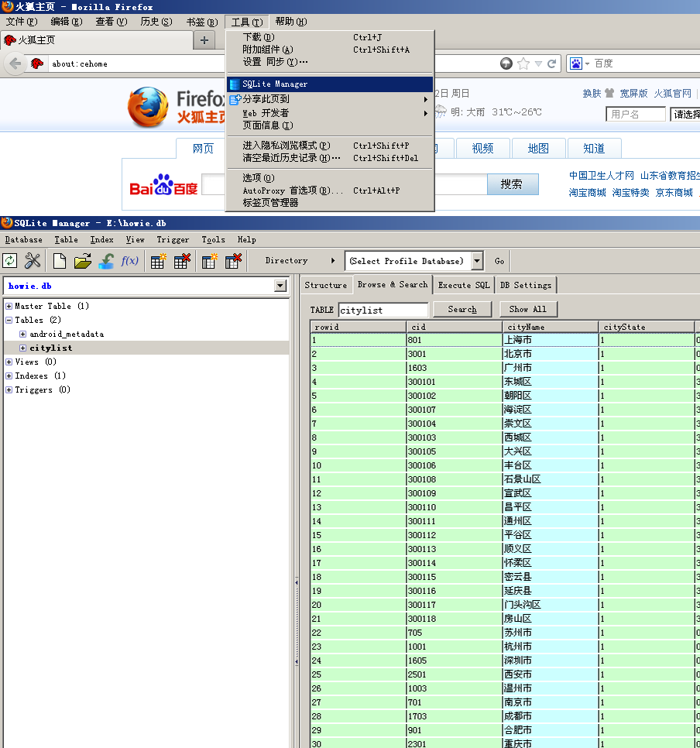Click the Drop Table icon with red X

(x=182, y=261)
